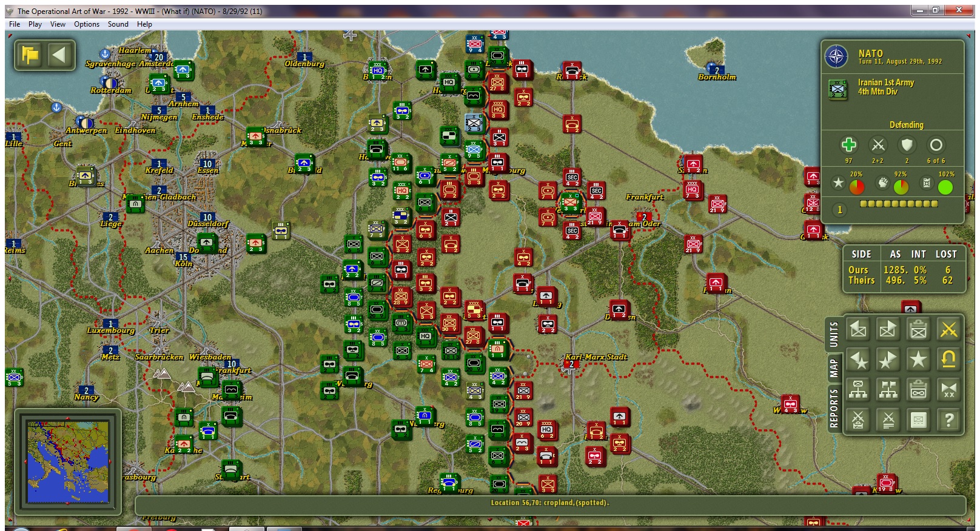Click the disband bowtie XX icon
The width and height of the screenshot is (980, 531).
tap(948, 390)
